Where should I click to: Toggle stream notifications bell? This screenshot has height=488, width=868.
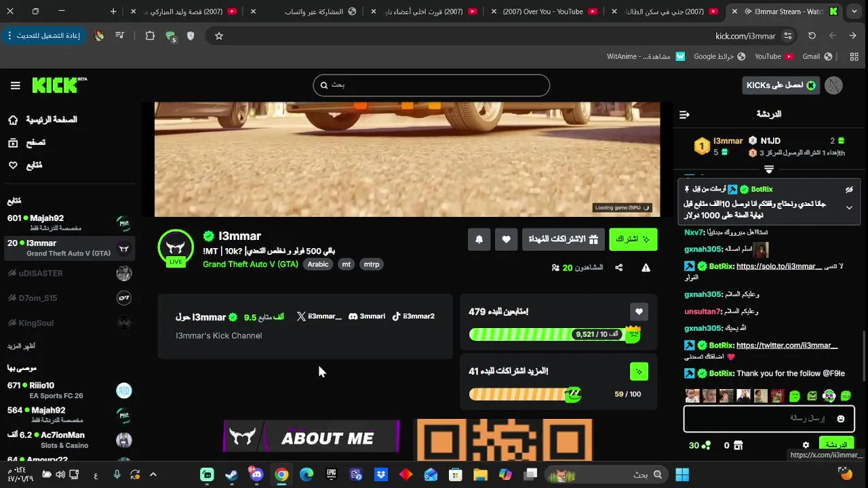point(479,239)
